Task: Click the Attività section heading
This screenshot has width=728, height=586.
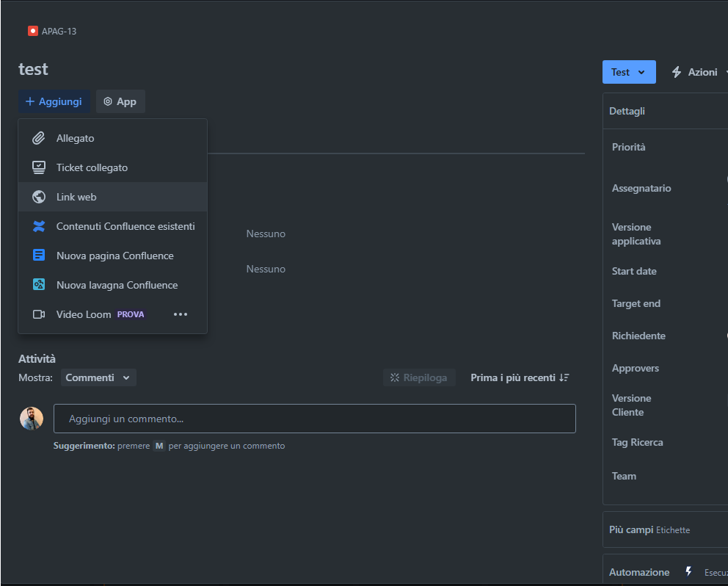Action: point(37,359)
